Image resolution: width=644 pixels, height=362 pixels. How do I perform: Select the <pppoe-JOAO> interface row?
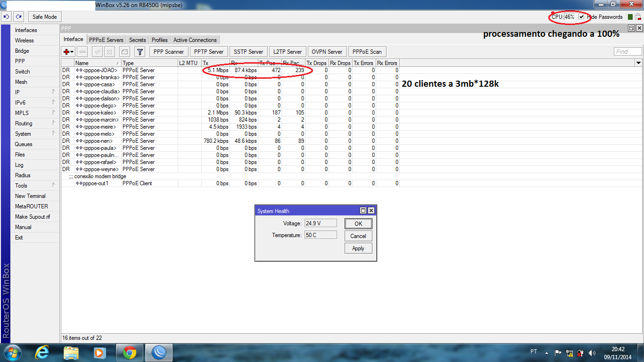pyautogui.click(x=230, y=70)
